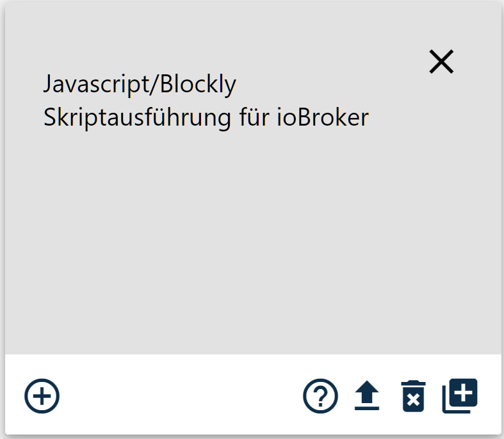The width and height of the screenshot is (504, 439).
Task: Open the adapter help documentation
Action: (x=320, y=396)
